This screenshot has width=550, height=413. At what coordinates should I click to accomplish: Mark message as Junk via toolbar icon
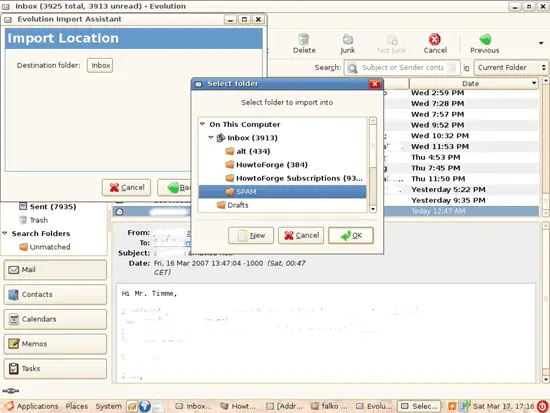pyautogui.click(x=348, y=39)
